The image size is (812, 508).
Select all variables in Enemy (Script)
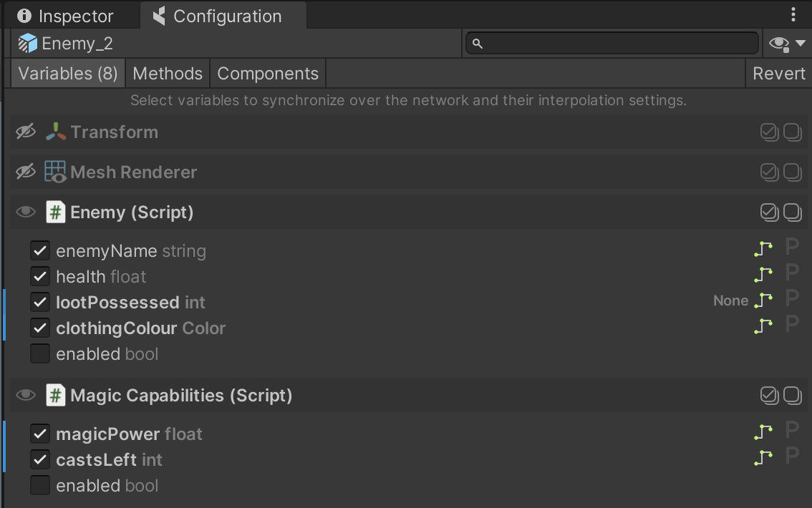(x=769, y=213)
